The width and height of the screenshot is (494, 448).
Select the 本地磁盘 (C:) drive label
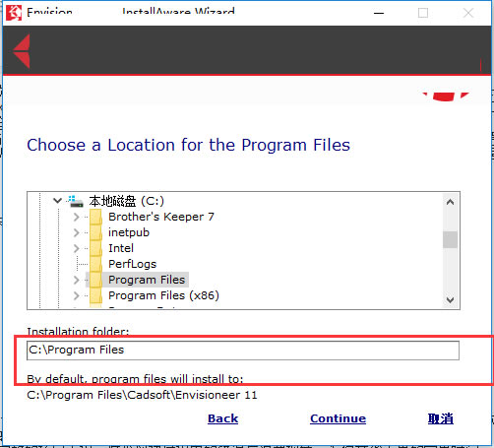[x=127, y=201]
